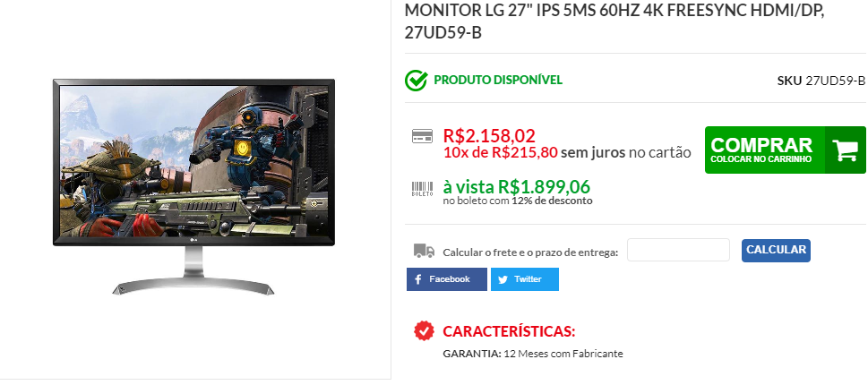
Task: Click the R$2.158,02 card price
Action: [489, 136]
